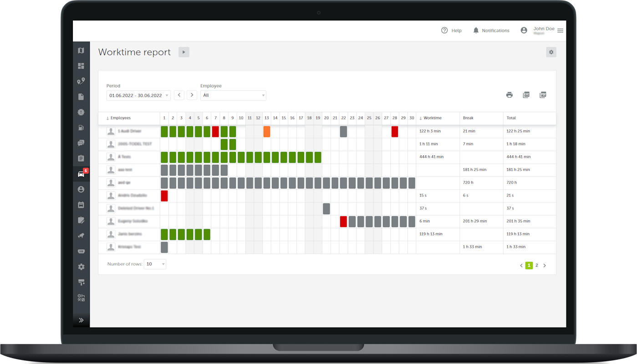Print the worktime report

coord(509,95)
